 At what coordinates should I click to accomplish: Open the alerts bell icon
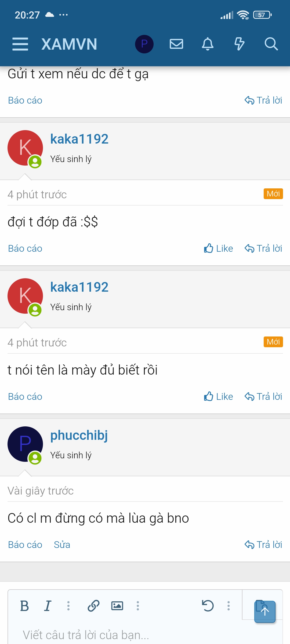click(208, 44)
